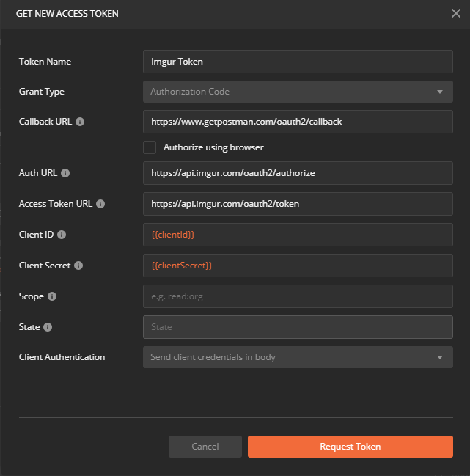Enable Authorize using browser checkbox
The image size is (470, 476).
(150, 147)
